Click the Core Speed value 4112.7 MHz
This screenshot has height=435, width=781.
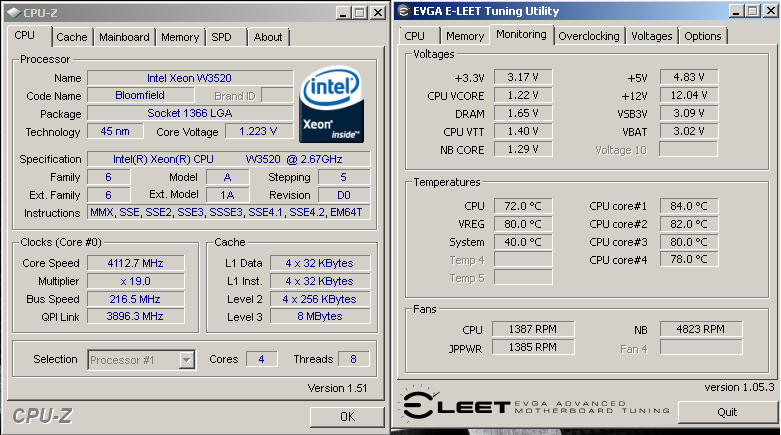[135, 263]
